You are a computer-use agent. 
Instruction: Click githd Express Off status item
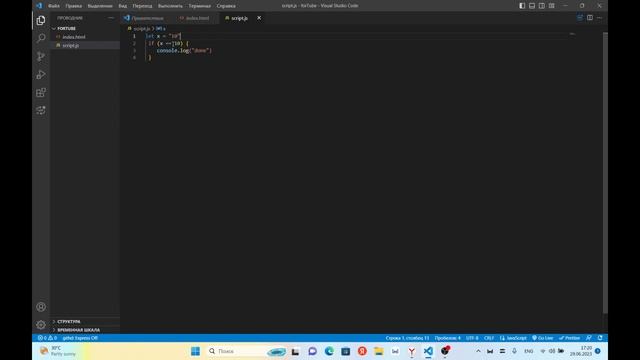tap(80, 338)
